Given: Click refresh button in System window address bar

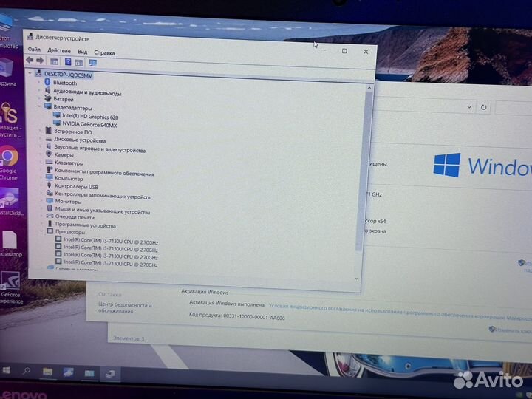Looking at the screenshot, I should [483, 108].
